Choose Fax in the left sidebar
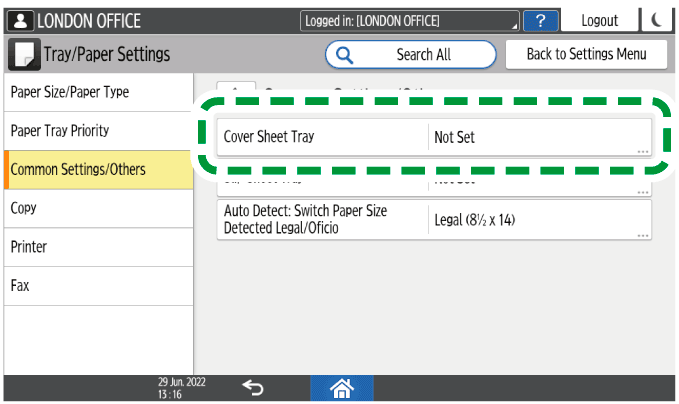The height and width of the screenshot is (404, 679). [x=98, y=285]
